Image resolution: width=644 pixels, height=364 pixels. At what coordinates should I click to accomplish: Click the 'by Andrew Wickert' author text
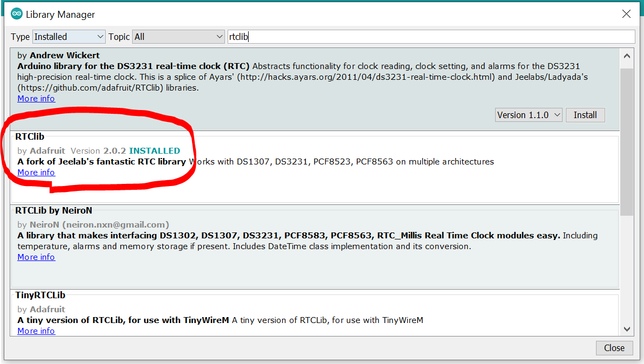pyautogui.click(x=58, y=56)
